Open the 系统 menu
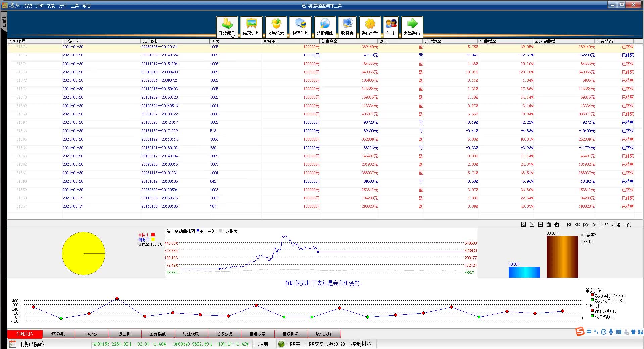The height and width of the screenshot is (349, 644). click(x=28, y=6)
